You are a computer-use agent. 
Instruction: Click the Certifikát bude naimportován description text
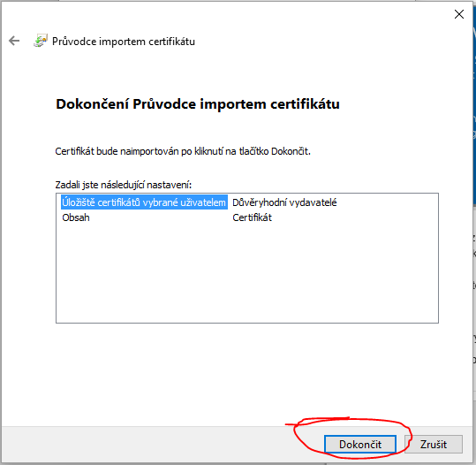[x=183, y=151]
